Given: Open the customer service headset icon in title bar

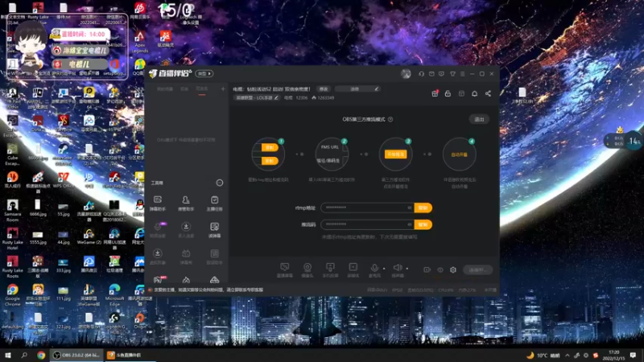Looking at the screenshot, I should [x=421, y=74].
